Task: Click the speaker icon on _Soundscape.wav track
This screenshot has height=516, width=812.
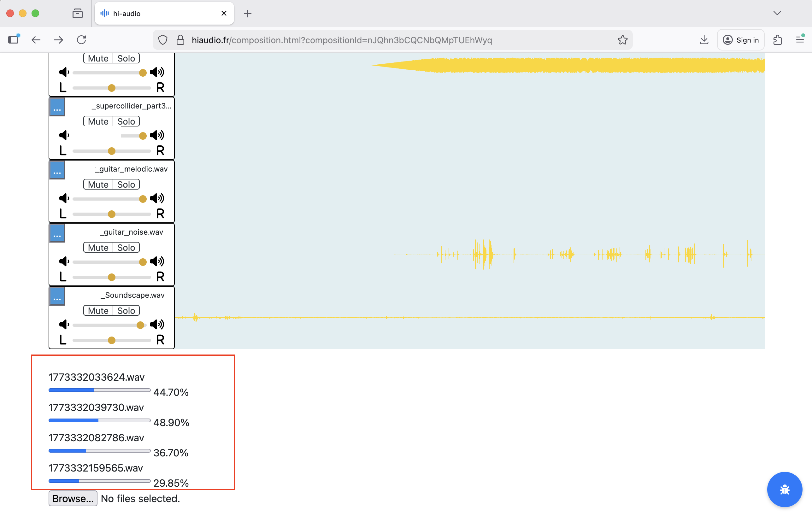Action: tap(157, 325)
